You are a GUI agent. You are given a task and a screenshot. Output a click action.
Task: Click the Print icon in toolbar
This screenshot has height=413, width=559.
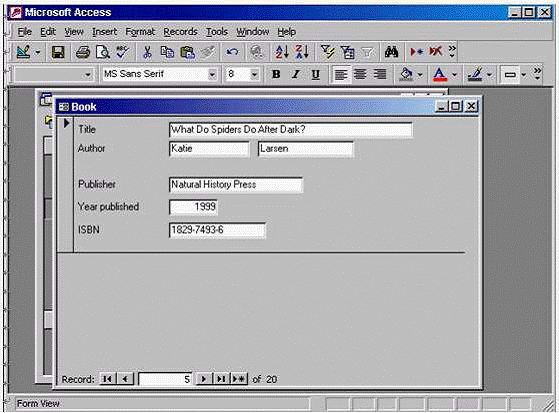(x=83, y=52)
